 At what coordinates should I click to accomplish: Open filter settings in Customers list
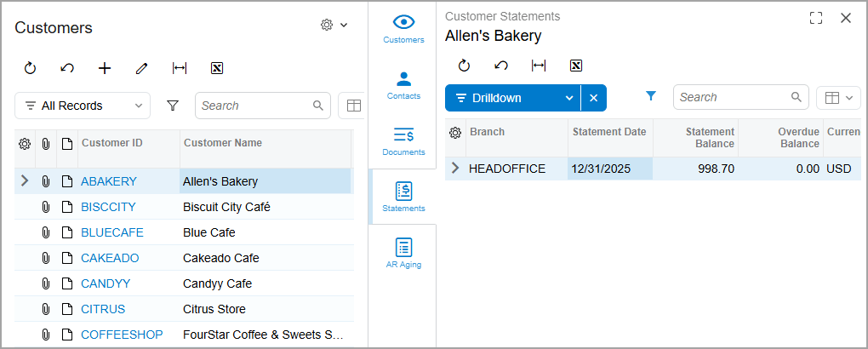[173, 106]
